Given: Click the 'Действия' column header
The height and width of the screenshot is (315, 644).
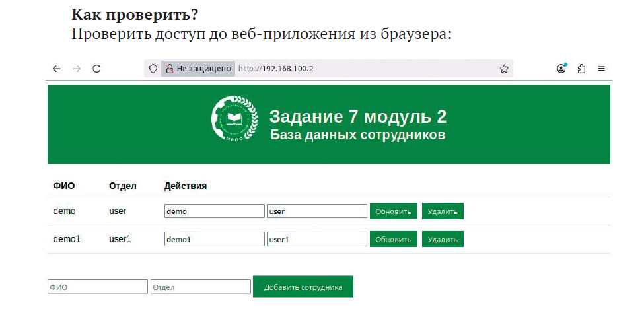Looking at the screenshot, I should tap(185, 186).
